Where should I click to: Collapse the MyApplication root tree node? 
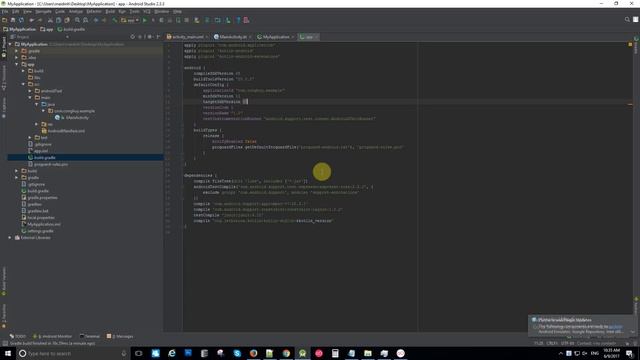click(10, 44)
